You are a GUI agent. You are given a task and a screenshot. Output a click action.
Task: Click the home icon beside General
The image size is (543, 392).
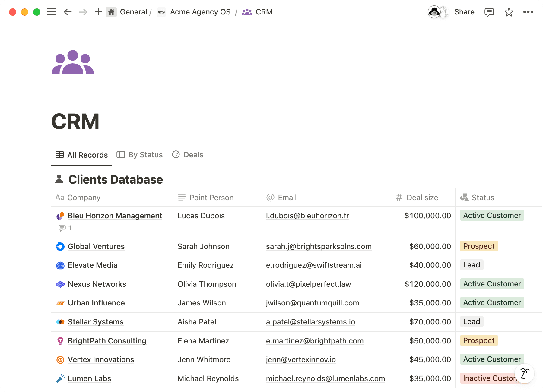[111, 12]
